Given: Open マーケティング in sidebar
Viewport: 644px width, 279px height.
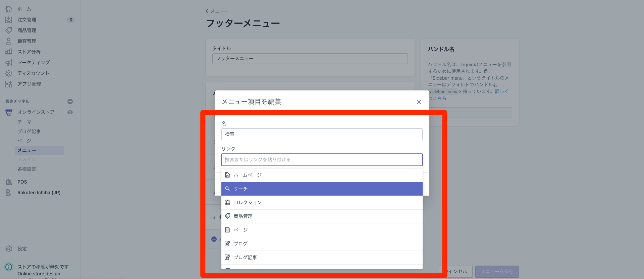Looking at the screenshot, I should point(34,63).
